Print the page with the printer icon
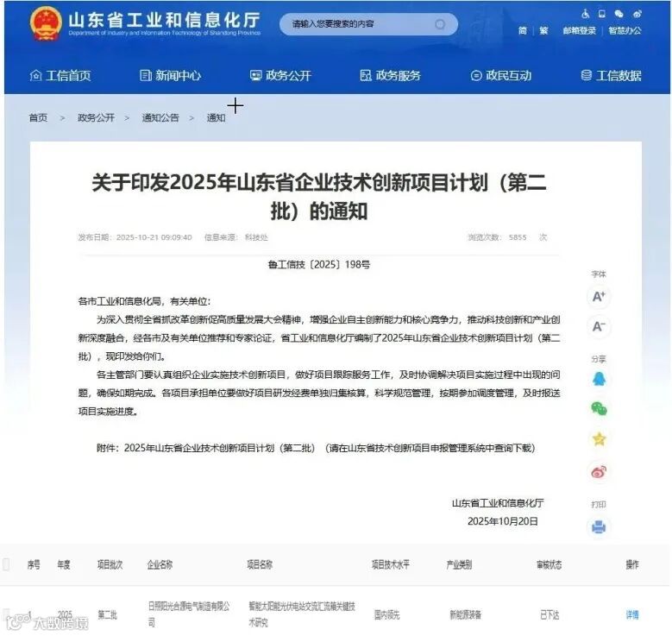This screenshot has width=672, height=636. [599, 526]
